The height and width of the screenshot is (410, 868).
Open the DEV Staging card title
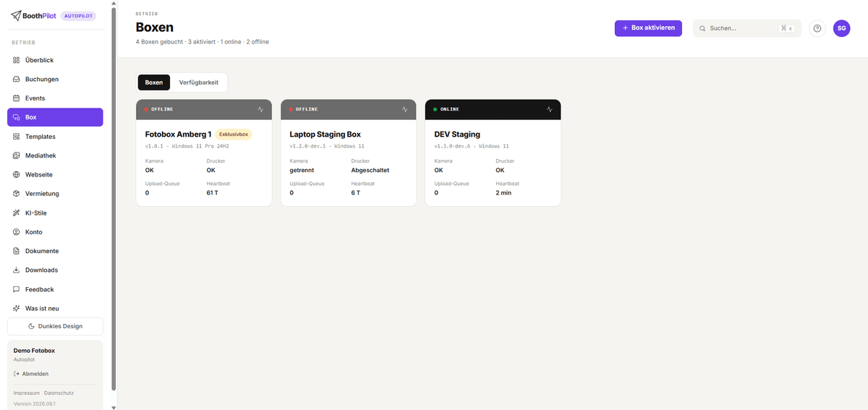pyautogui.click(x=457, y=134)
